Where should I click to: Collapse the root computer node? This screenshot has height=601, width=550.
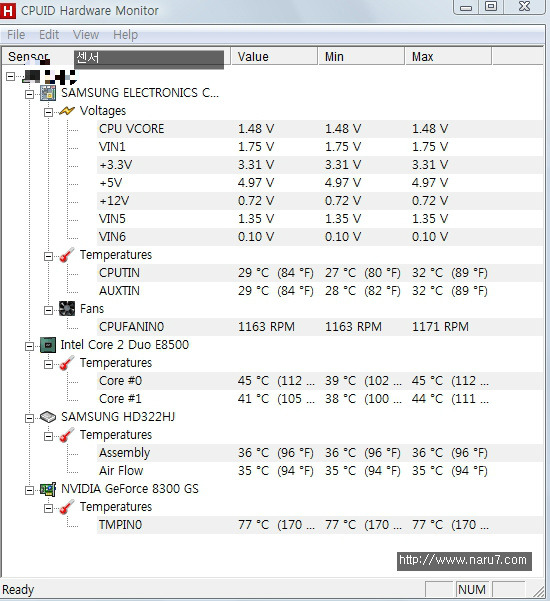11,76
